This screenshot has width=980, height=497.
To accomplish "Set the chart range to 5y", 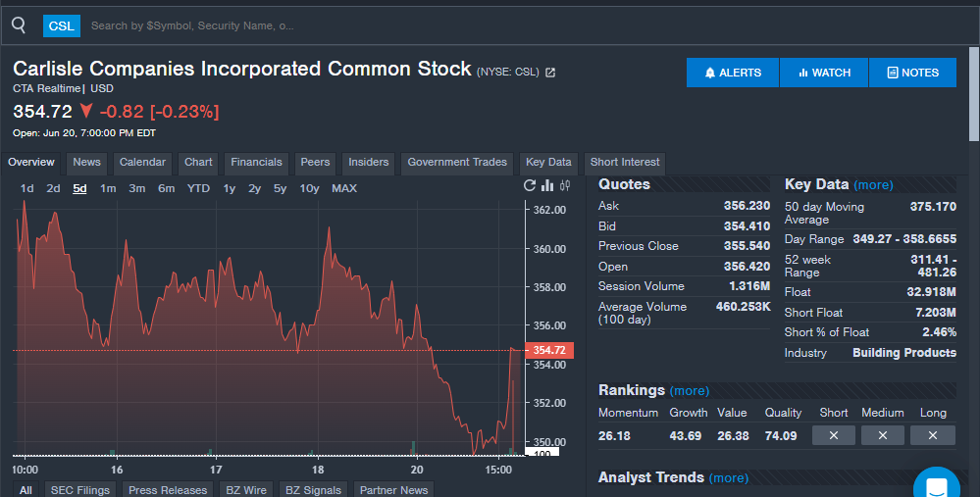I will point(280,188).
